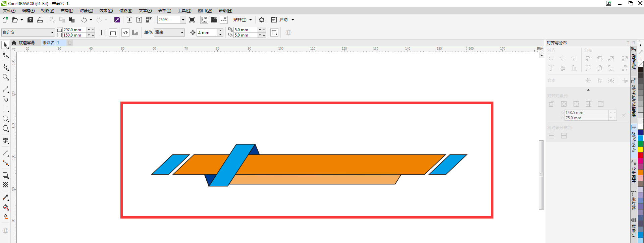Pick the Text tool (字)
644x243 pixels.
point(5,141)
